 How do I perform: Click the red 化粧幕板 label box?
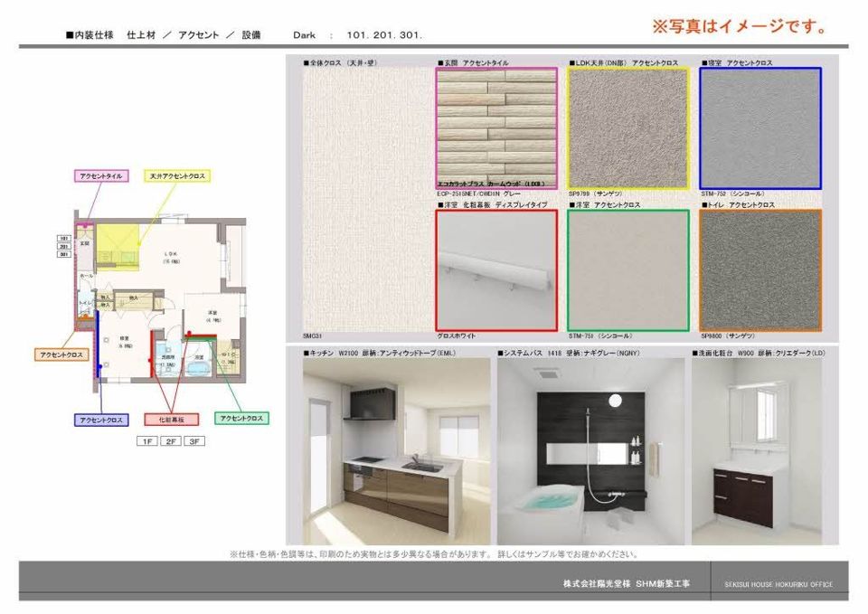tap(172, 420)
